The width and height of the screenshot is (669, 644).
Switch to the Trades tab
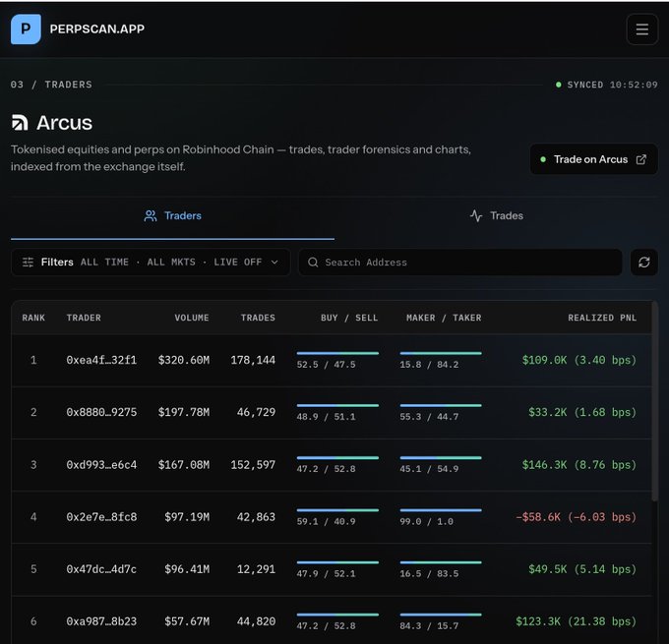point(496,215)
